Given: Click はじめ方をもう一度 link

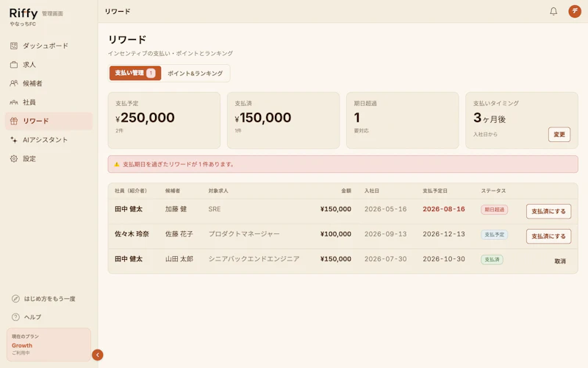Looking at the screenshot, I should tap(49, 299).
